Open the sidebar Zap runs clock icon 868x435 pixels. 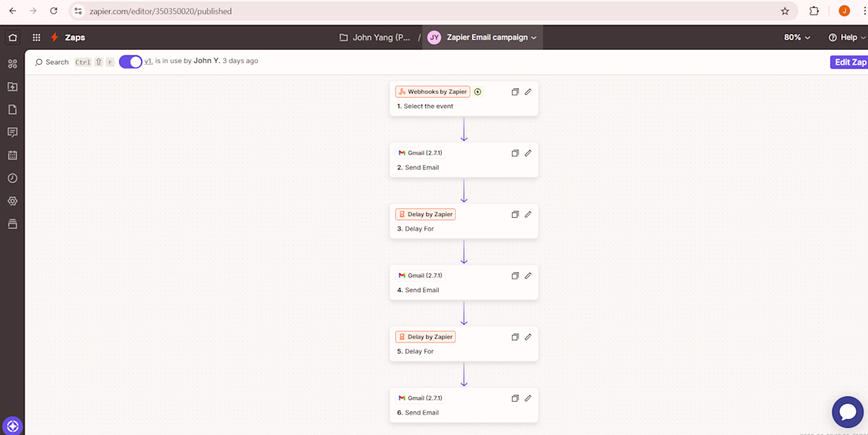[x=12, y=178]
